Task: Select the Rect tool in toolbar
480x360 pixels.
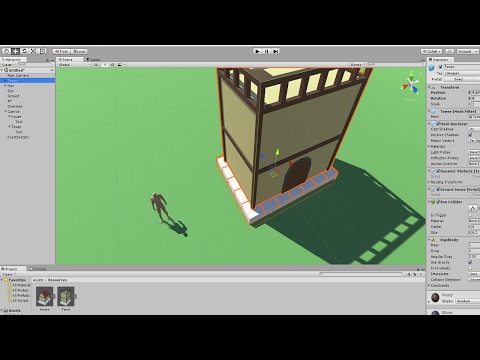Action: [x=42, y=51]
